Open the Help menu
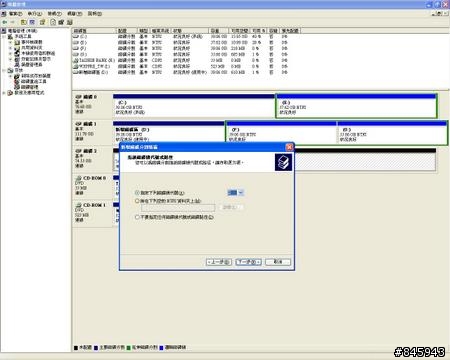The height and width of the screenshot is (360, 450). coord(95,14)
